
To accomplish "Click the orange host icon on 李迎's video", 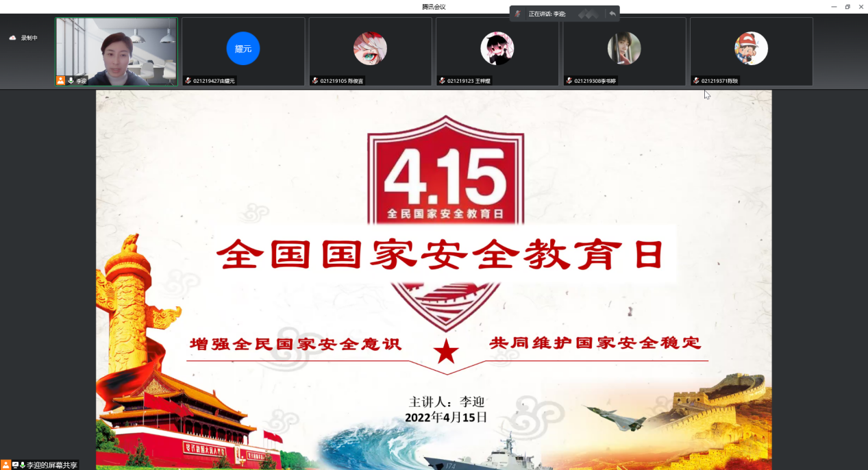I will point(60,81).
